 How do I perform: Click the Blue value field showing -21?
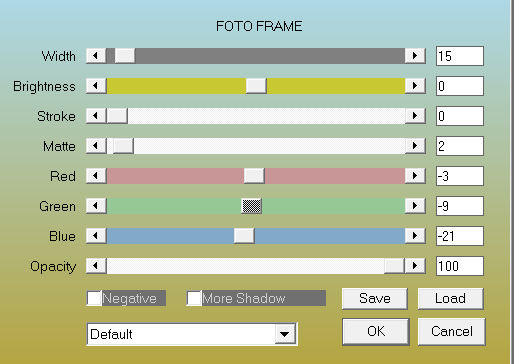(460, 236)
